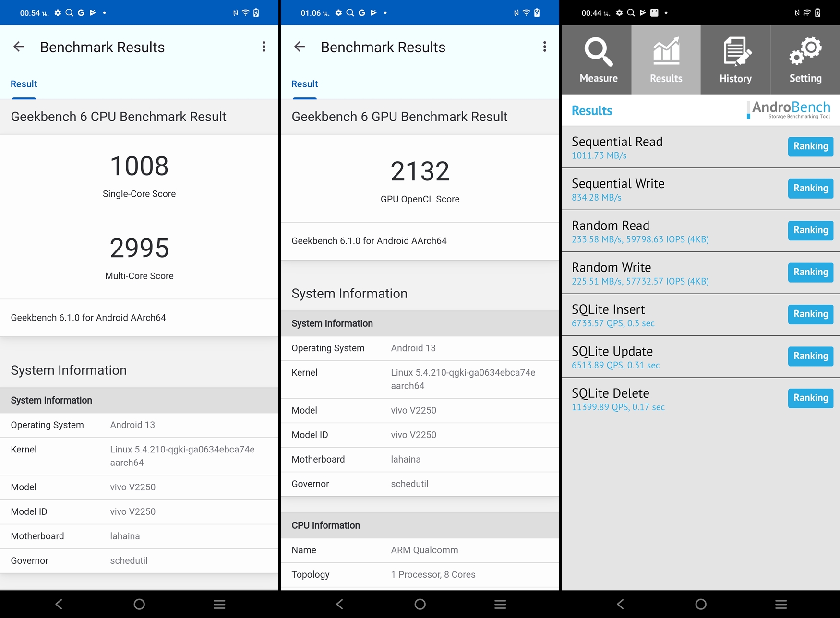Go back from GPU Benchmark Results screen
Screen dimensions: 840x618
[300, 47]
